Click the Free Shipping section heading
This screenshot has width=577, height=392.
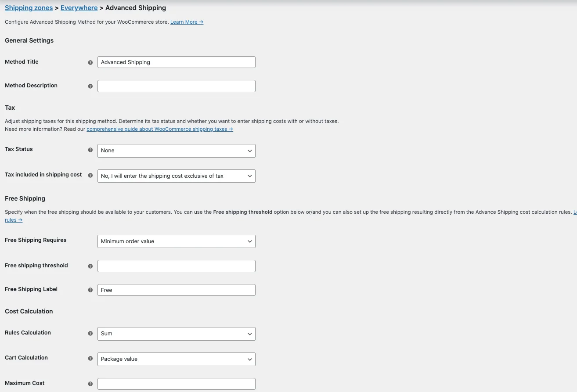click(25, 198)
